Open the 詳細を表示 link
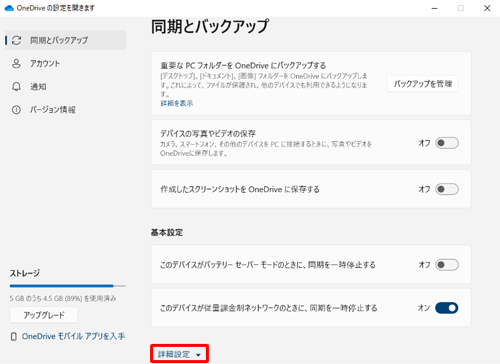 (x=177, y=103)
